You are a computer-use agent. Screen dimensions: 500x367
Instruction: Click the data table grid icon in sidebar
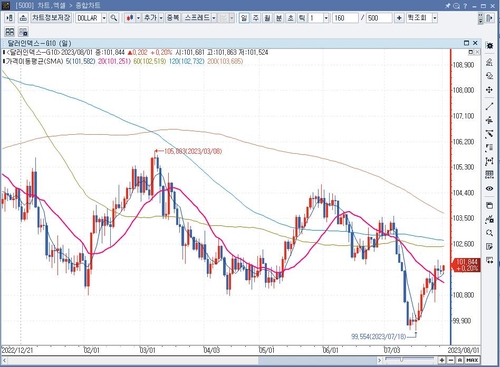pos(489,175)
